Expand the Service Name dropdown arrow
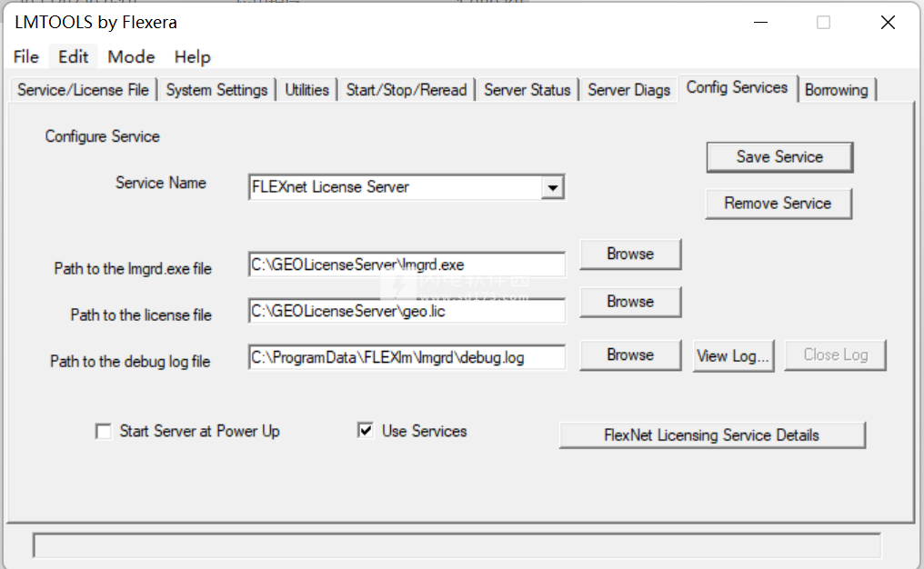 552,188
